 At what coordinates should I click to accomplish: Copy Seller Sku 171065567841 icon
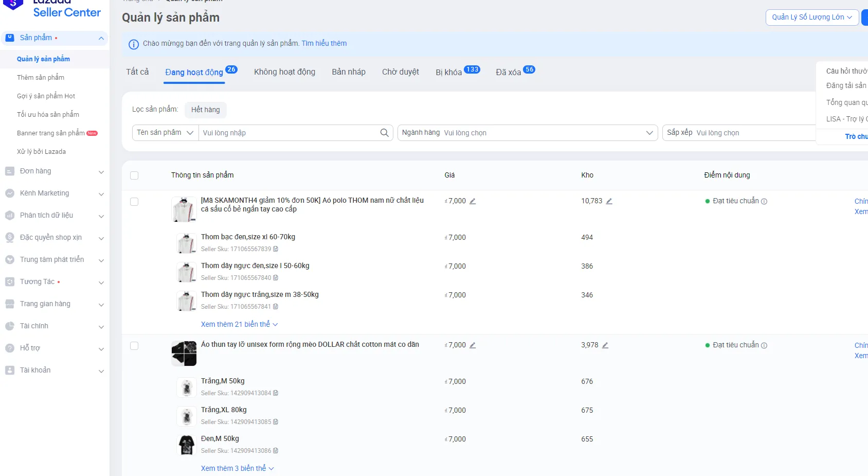pos(276,307)
